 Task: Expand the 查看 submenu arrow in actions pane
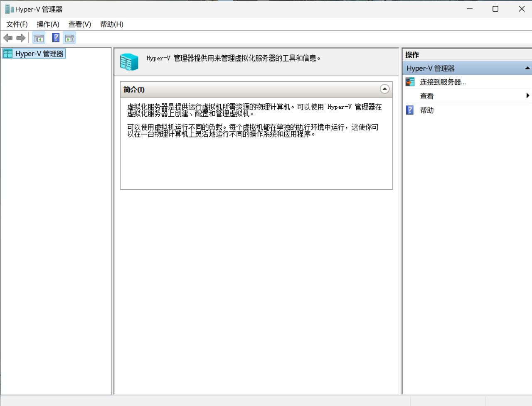pyautogui.click(x=527, y=96)
